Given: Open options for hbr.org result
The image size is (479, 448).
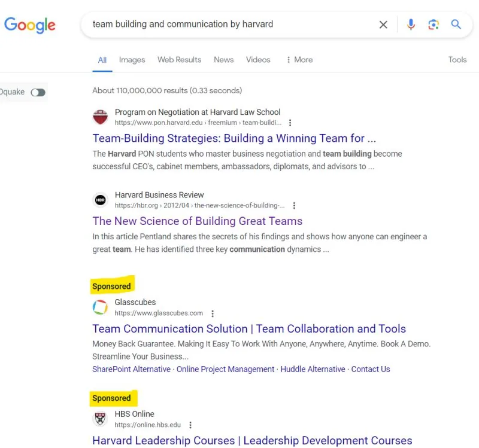Looking at the screenshot, I should coord(294,206).
